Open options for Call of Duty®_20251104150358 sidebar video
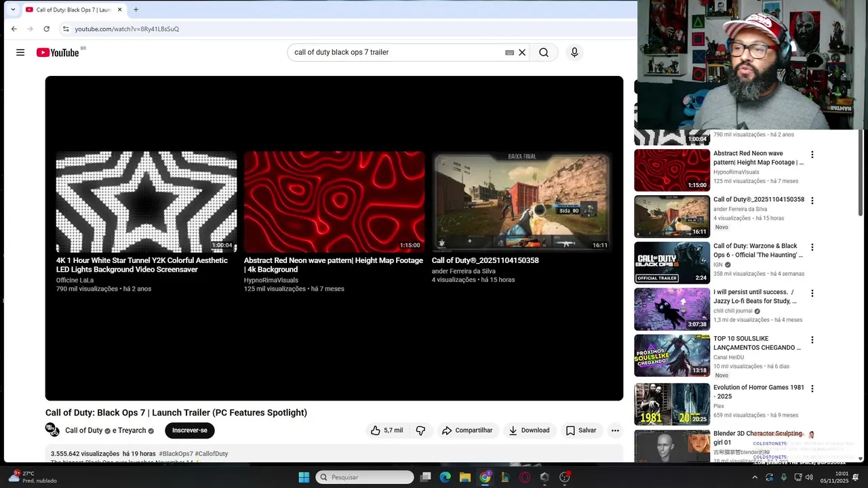The width and height of the screenshot is (868, 488). (x=812, y=201)
